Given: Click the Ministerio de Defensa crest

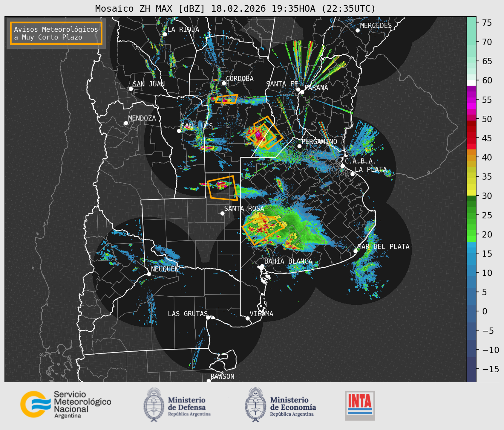Looking at the screenshot, I should 154,404.
